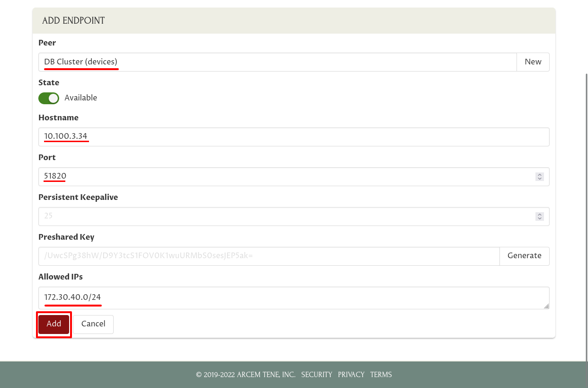
Task: Open the Security footer link
Action: pyautogui.click(x=317, y=375)
